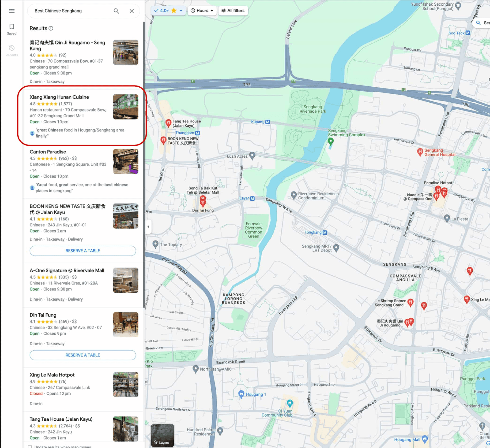Click the search magnifier icon
The width and height of the screenshot is (490, 448).
tap(116, 11)
